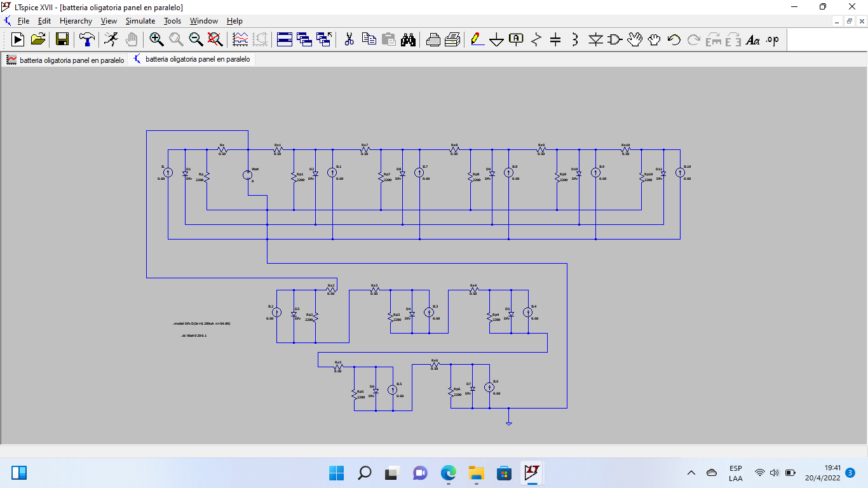Switch to the waveform plot tab
Screen dimensions: 868x488
65,60
